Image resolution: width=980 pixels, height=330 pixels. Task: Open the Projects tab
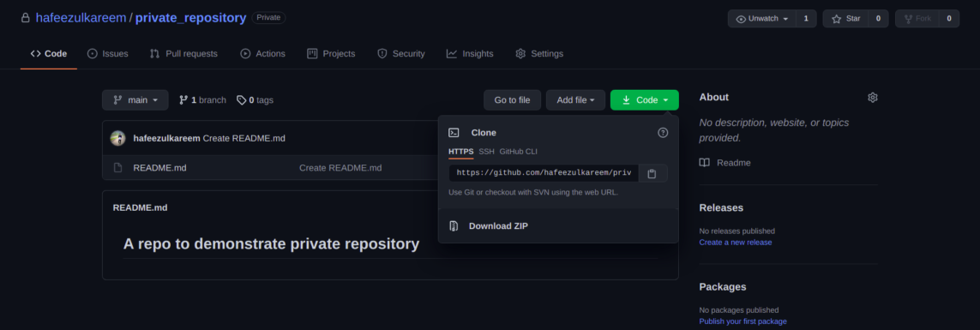(x=331, y=54)
